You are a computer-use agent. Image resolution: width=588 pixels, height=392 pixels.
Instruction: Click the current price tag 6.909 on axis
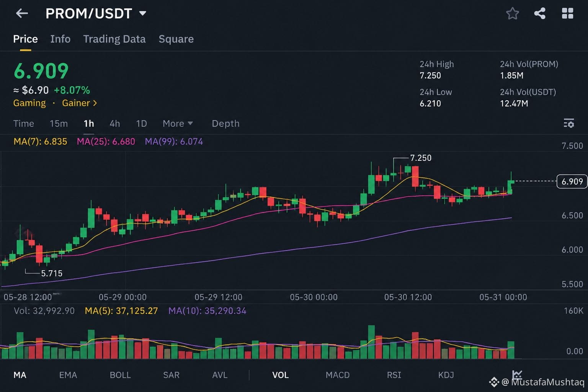click(572, 181)
